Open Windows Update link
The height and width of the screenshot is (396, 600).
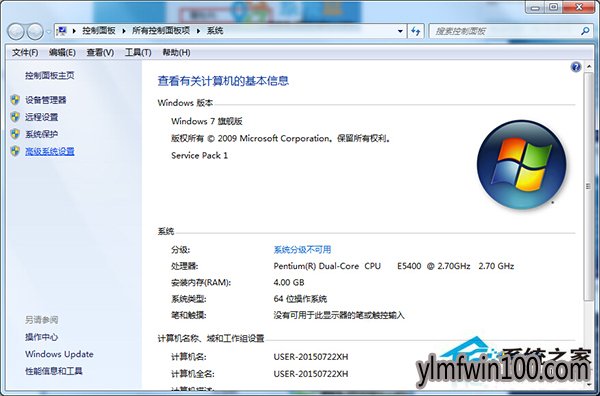coord(59,354)
